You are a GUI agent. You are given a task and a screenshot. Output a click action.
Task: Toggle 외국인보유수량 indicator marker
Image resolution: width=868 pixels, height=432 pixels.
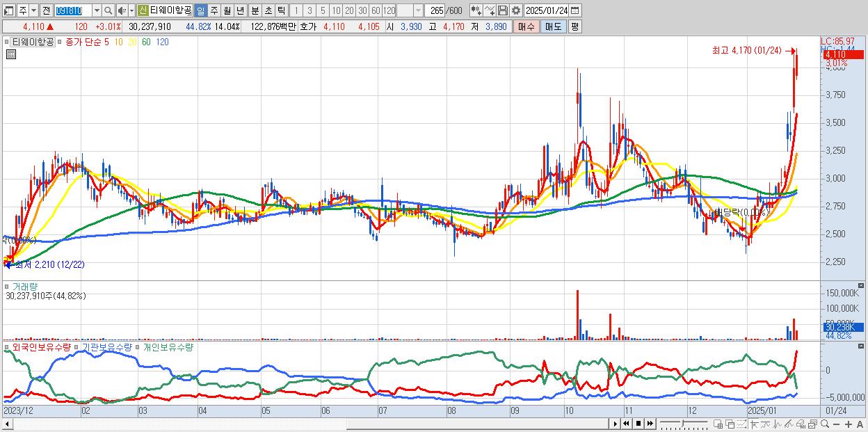click(8, 346)
